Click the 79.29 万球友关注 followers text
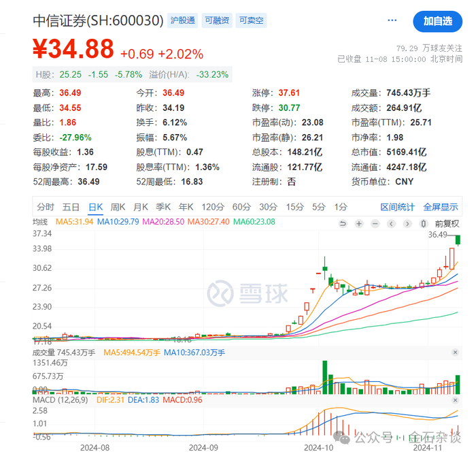This screenshot has width=476, height=456. click(x=429, y=48)
